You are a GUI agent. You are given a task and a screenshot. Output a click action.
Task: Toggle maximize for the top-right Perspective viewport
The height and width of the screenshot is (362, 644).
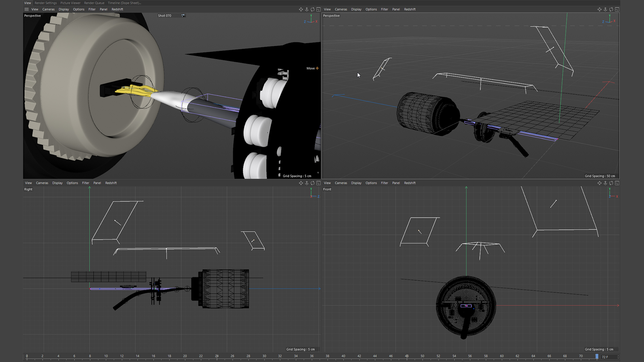point(617,9)
